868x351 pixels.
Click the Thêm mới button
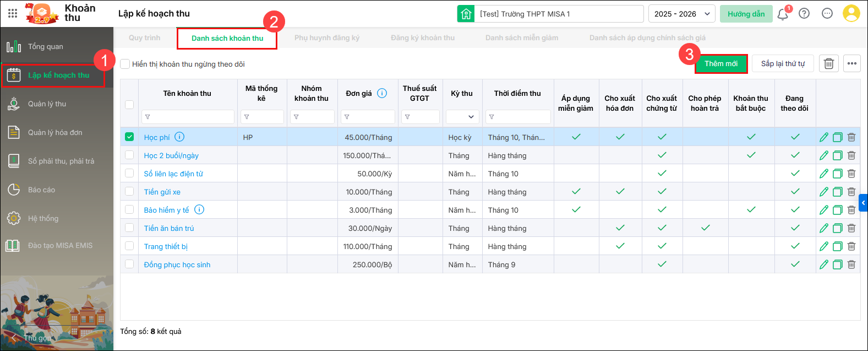(720, 64)
